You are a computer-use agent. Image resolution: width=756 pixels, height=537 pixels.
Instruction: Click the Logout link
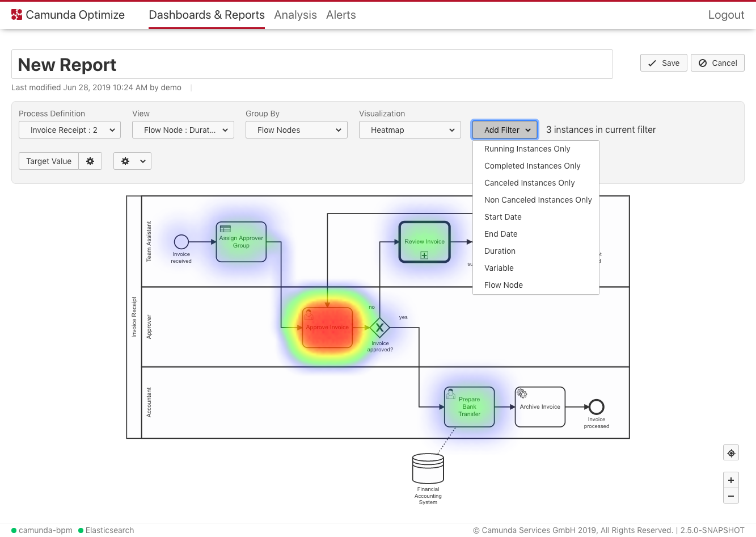tap(726, 15)
